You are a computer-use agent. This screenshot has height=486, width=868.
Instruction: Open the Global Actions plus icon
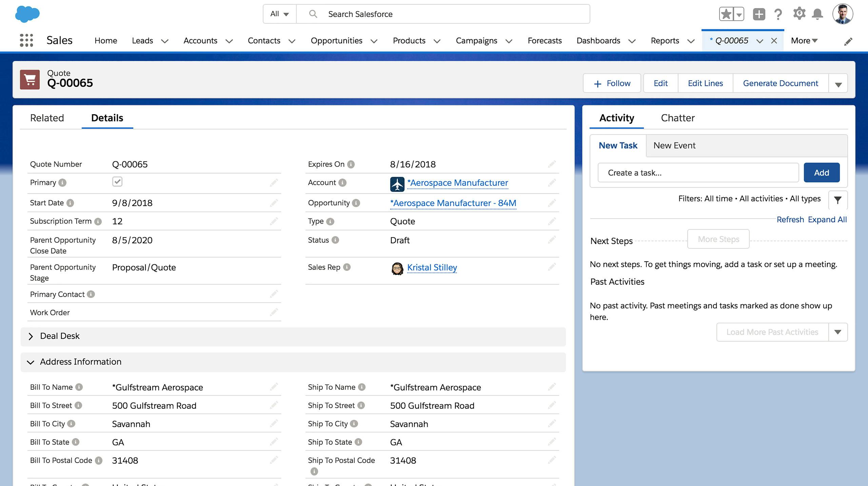pos(759,14)
